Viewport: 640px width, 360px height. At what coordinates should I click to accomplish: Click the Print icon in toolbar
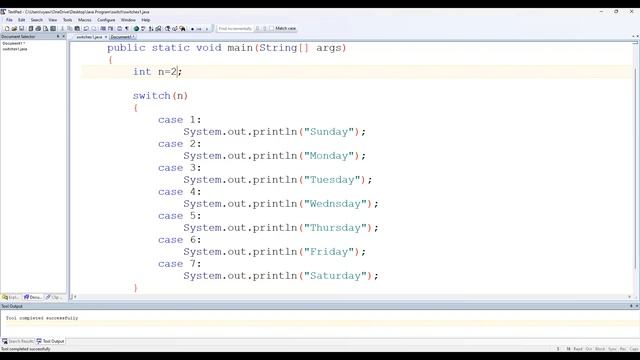[38, 29]
